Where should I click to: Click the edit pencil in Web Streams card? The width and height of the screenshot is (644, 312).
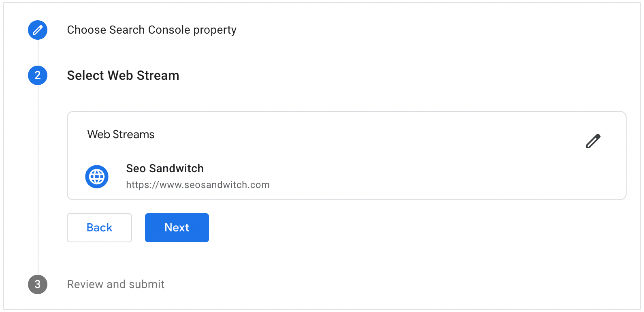coord(593,141)
